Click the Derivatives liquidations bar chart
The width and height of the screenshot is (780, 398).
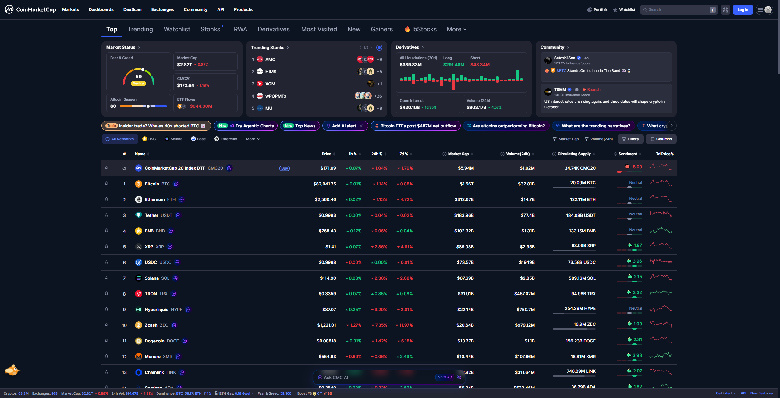pos(461,80)
